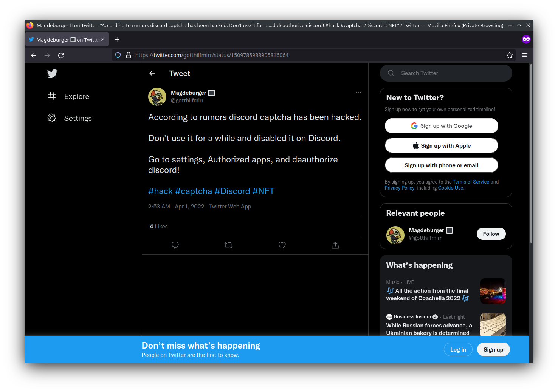Click the search magnifier icon
The image size is (558, 392).
[391, 73]
